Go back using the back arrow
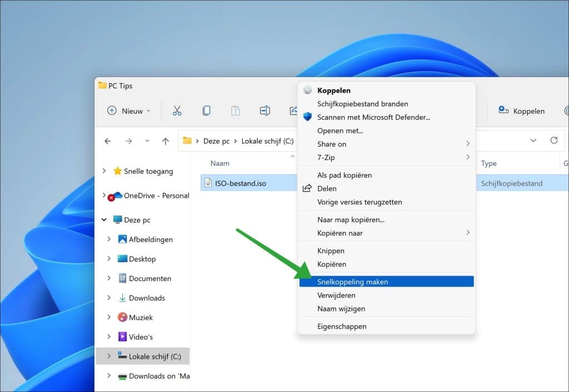 click(x=108, y=141)
